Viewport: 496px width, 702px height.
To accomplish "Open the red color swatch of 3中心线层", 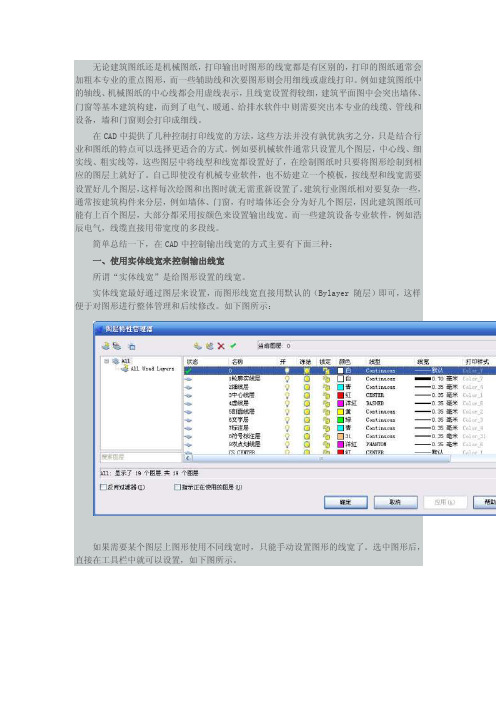I will (341, 395).
